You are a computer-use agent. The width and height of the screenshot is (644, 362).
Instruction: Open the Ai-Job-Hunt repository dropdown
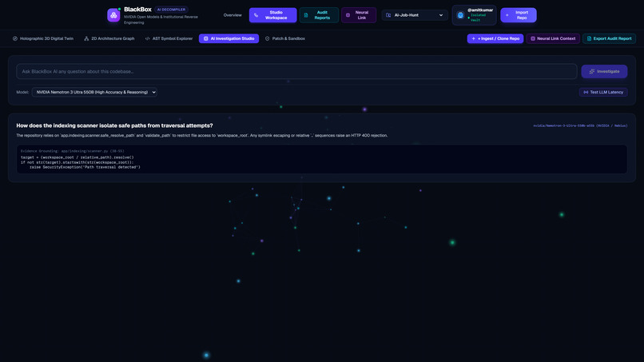pyautogui.click(x=415, y=15)
